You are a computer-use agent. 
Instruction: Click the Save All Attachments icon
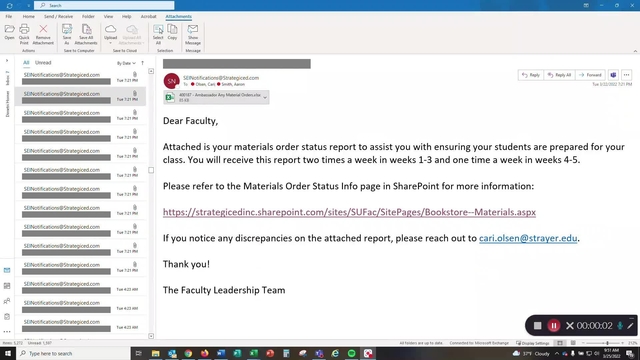click(x=86, y=29)
